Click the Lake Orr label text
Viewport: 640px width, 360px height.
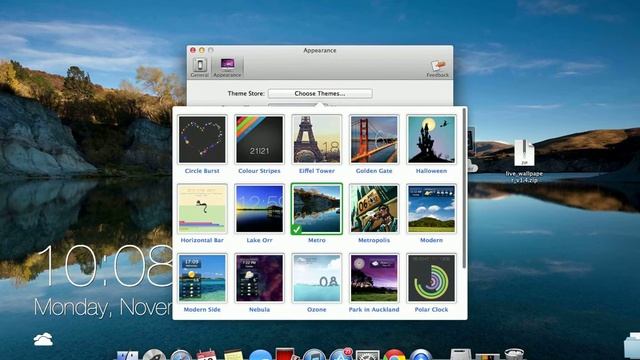tap(259, 240)
